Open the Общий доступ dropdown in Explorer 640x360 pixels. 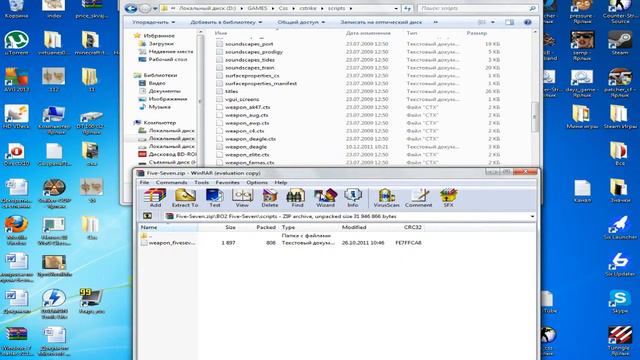pyautogui.click(x=301, y=22)
